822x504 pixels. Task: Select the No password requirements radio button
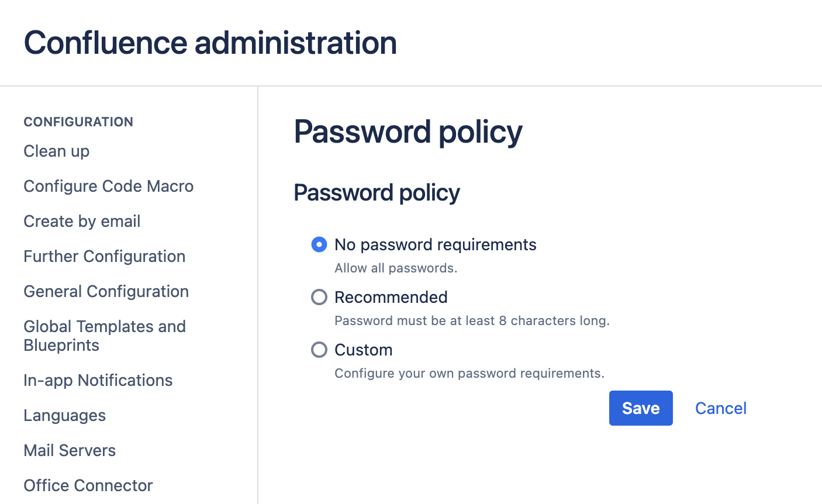click(319, 244)
